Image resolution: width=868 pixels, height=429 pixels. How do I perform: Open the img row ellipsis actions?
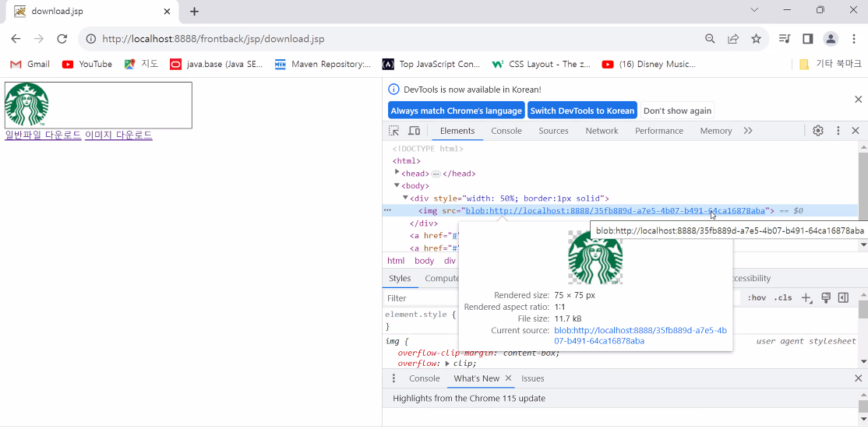tap(387, 211)
